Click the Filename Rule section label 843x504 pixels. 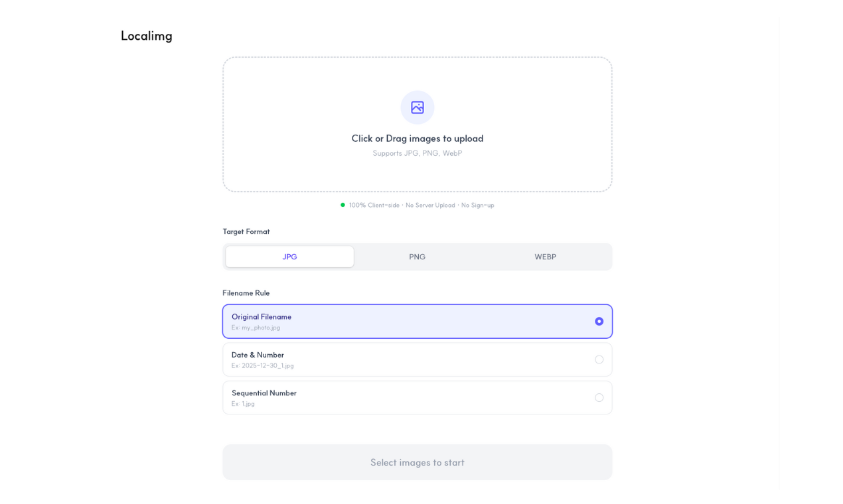click(246, 292)
